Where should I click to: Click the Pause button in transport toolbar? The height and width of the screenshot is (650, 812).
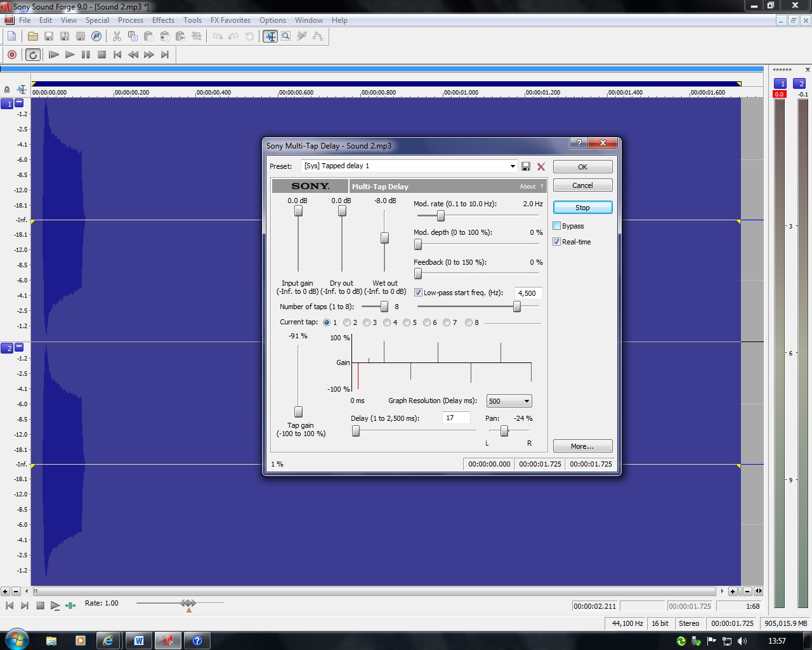(86, 55)
